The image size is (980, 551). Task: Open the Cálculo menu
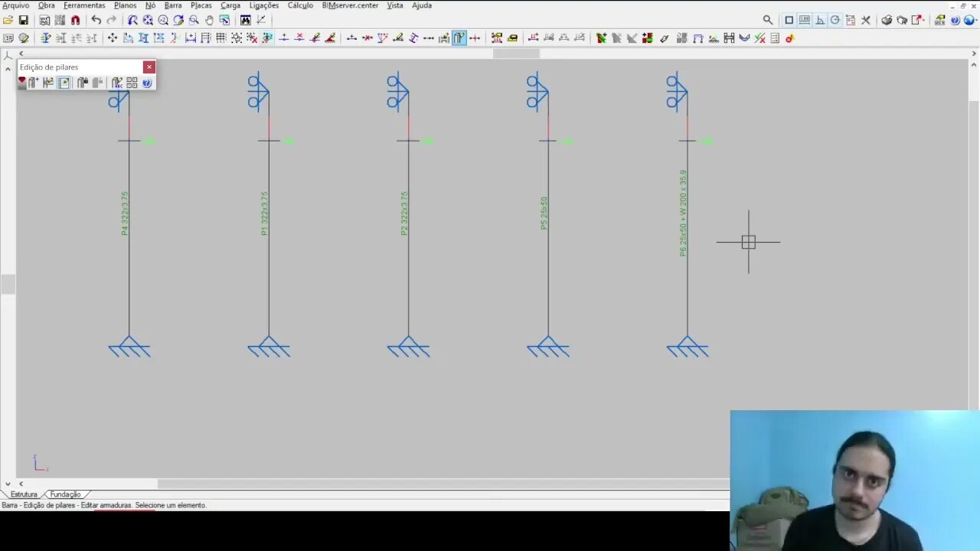[300, 5]
